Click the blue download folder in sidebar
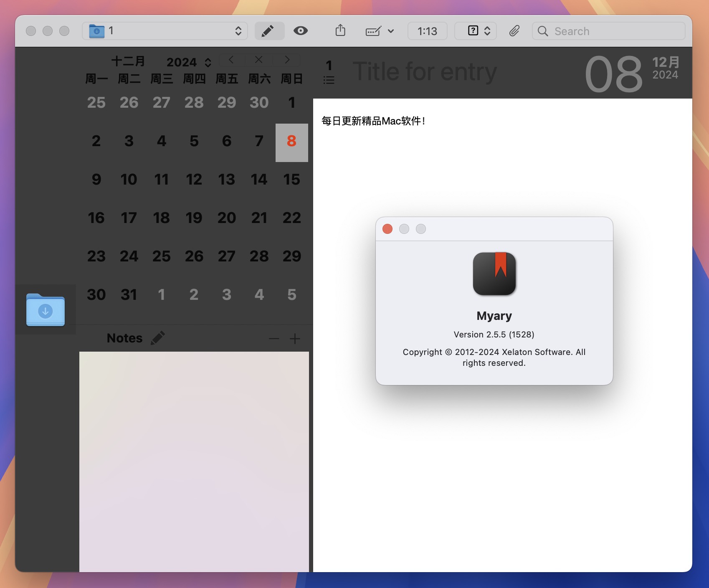This screenshot has width=709, height=588. pos(46,310)
